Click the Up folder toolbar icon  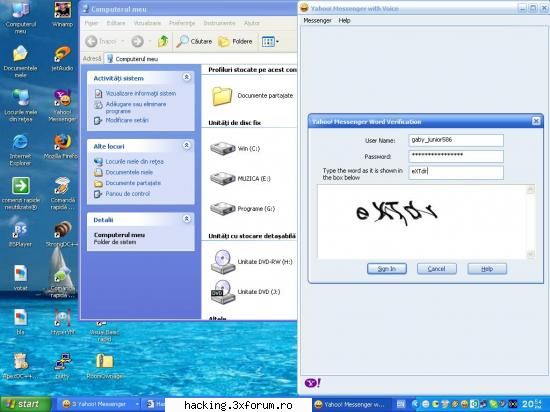click(163, 41)
